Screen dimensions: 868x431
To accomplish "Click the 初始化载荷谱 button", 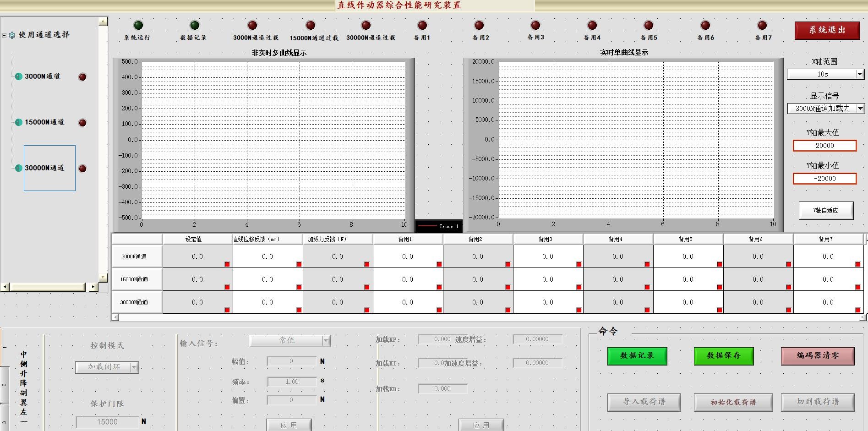I will pyautogui.click(x=733, y=403).
